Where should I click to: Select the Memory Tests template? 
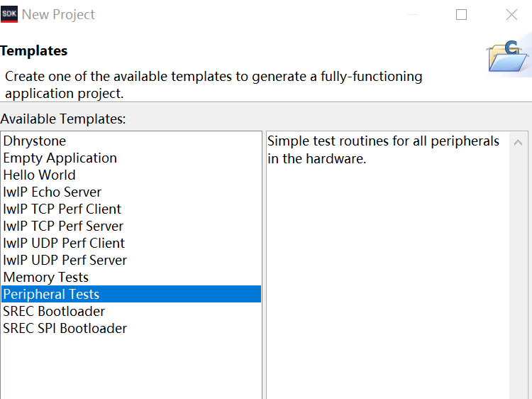click(x=45, y=278)
